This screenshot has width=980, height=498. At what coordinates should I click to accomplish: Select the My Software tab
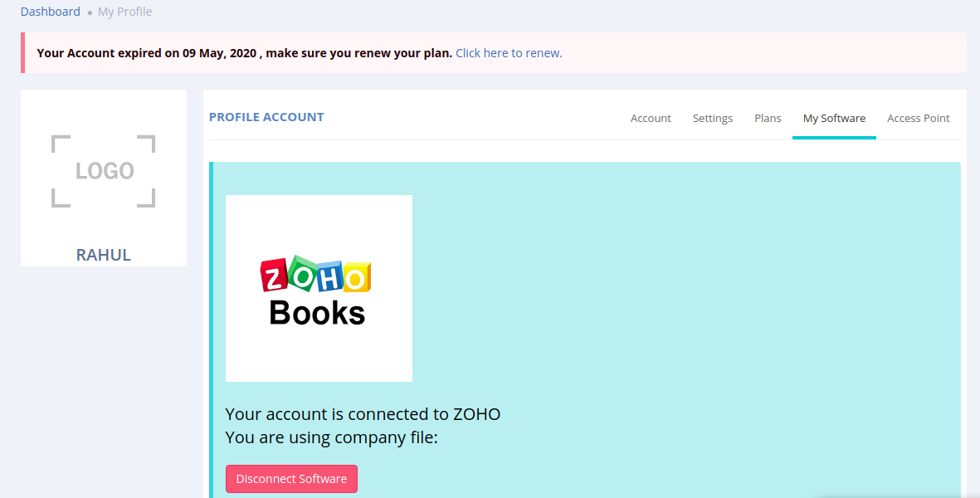834,118
